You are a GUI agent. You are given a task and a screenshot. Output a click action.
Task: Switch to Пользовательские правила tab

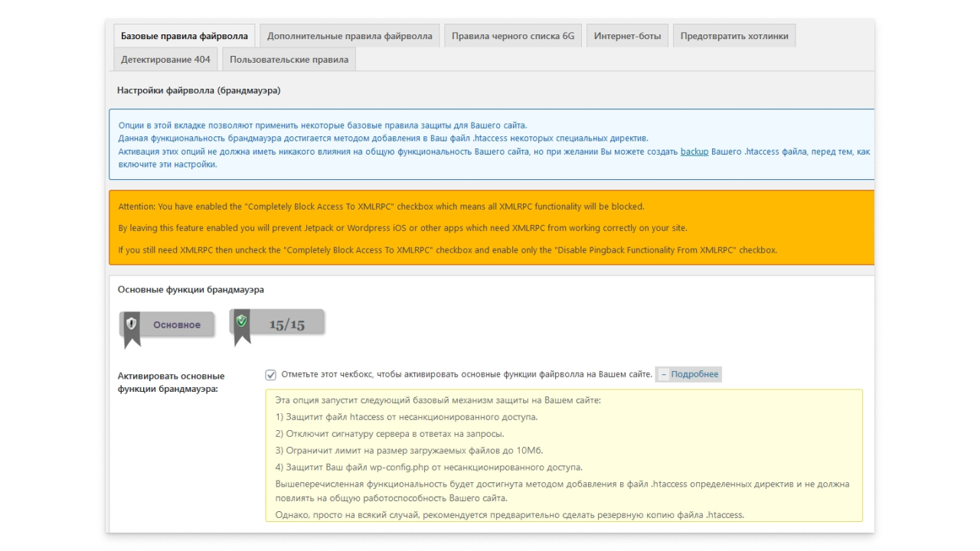coord(289,59)
